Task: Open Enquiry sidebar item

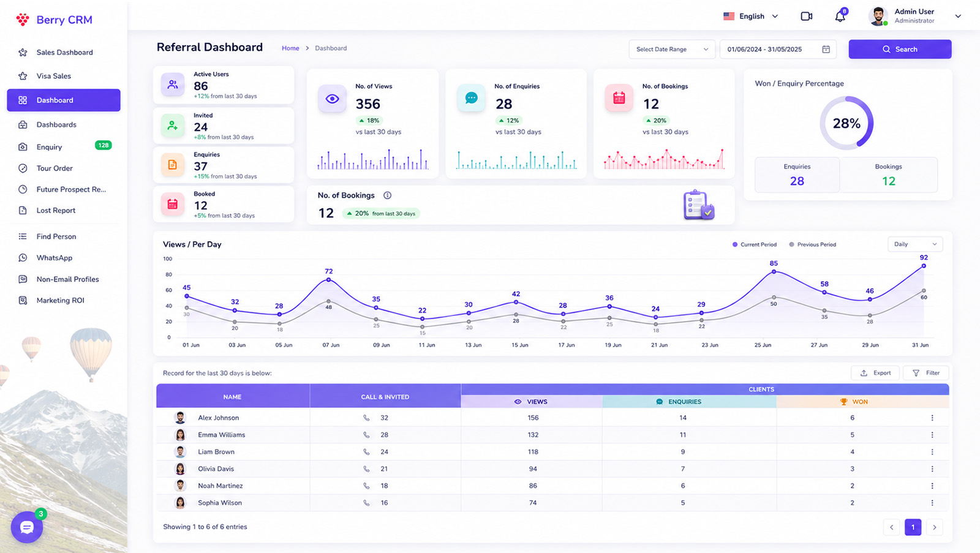Action: (x=63, y=147)
